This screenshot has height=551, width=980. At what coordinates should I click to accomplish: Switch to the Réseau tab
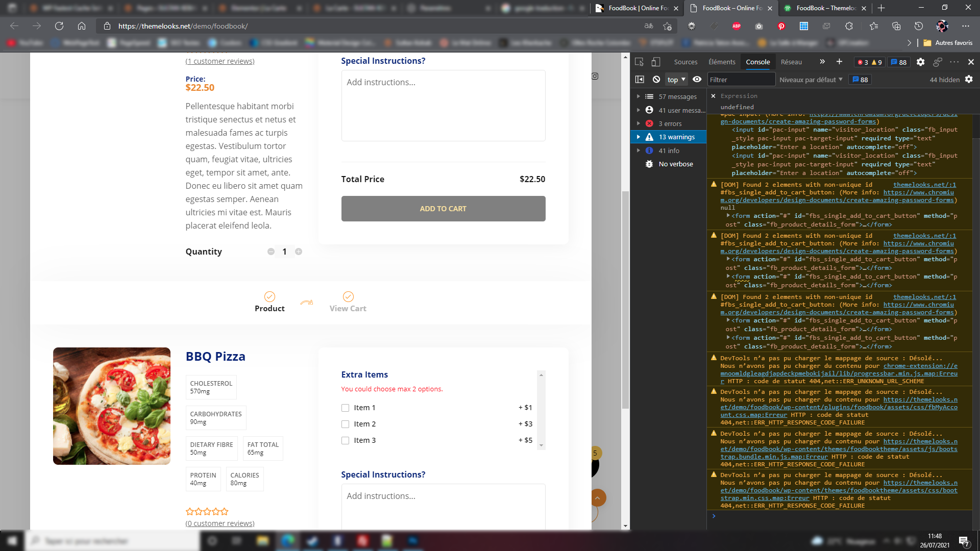[792, 61]
